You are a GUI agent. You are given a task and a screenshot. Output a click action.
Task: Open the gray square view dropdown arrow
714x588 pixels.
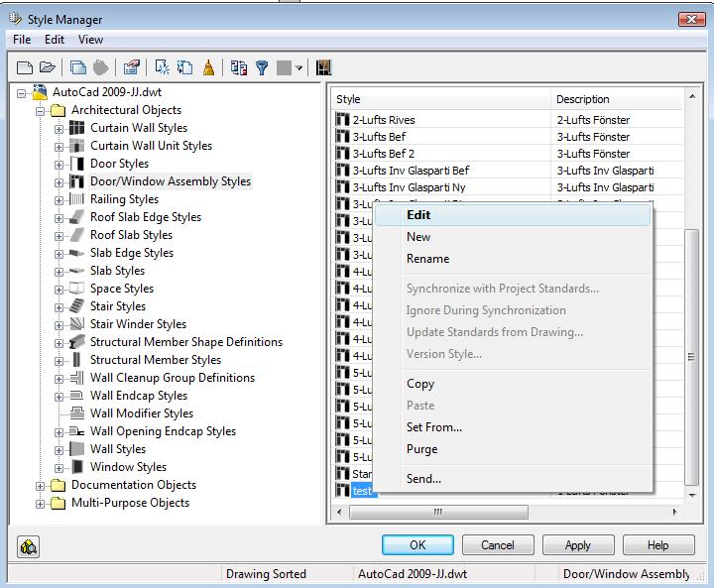tap(298, 68)
